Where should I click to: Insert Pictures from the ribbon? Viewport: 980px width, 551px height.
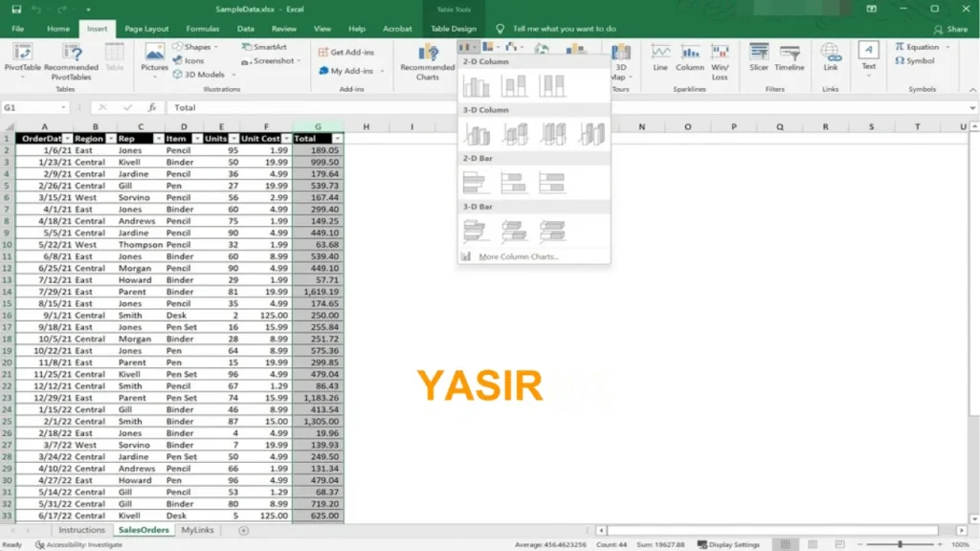(x=154, y=60)
